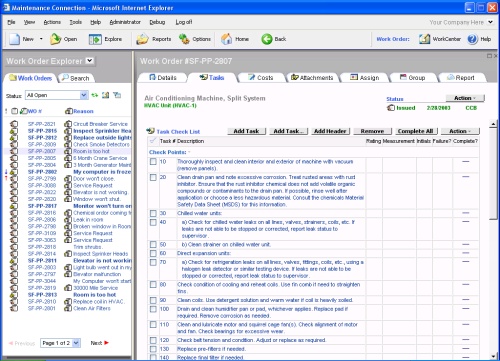This screenshot has height=361, width=500.
Task: Click the New document toolbar icon
Action: point(14,39)
